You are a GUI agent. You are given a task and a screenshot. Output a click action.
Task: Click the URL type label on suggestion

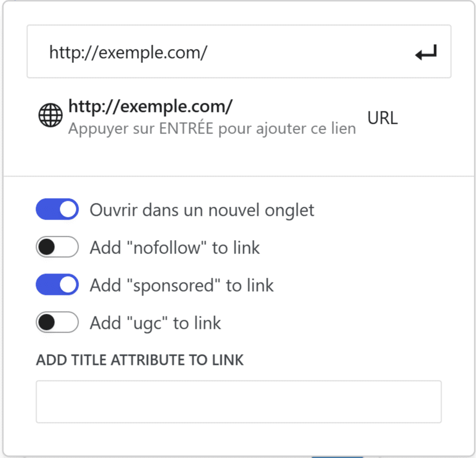(x=382, y=118)
